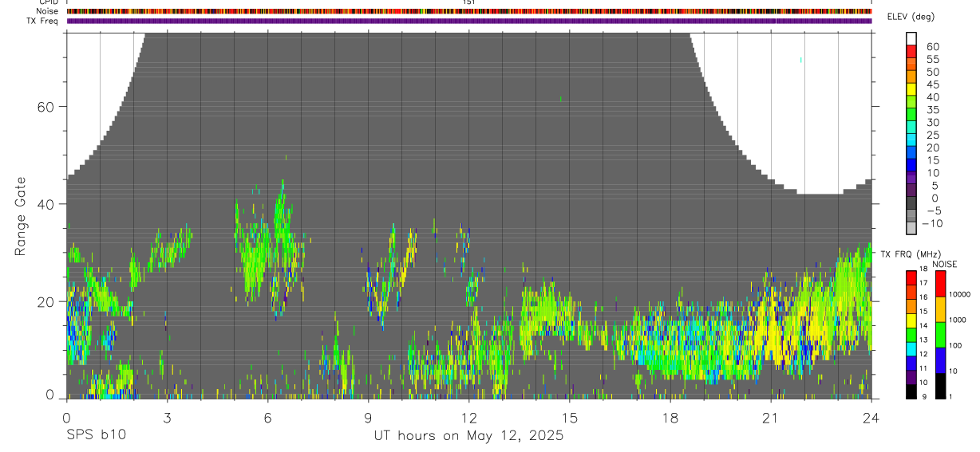Click the 16 label in TX FRQ legend

point(923,297)
